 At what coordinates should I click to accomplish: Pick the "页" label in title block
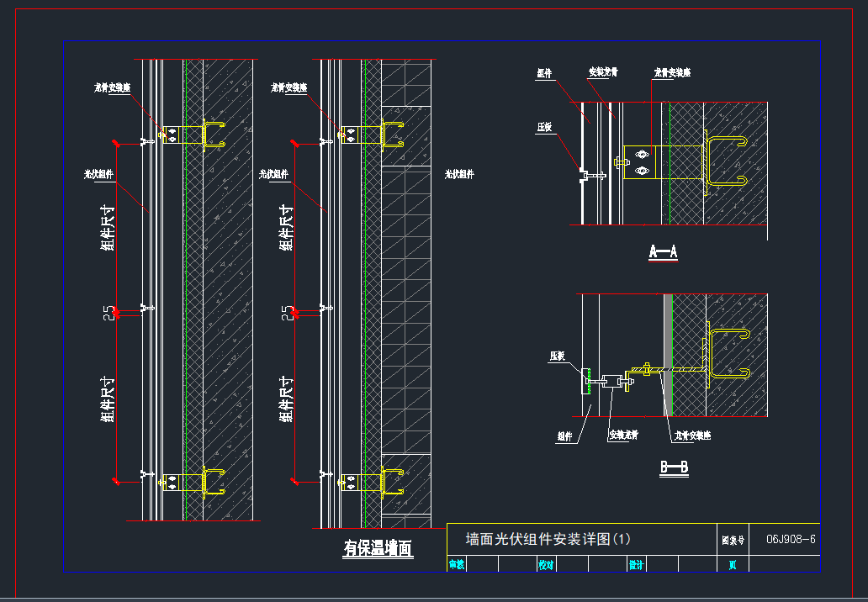[x=733, y=565]
